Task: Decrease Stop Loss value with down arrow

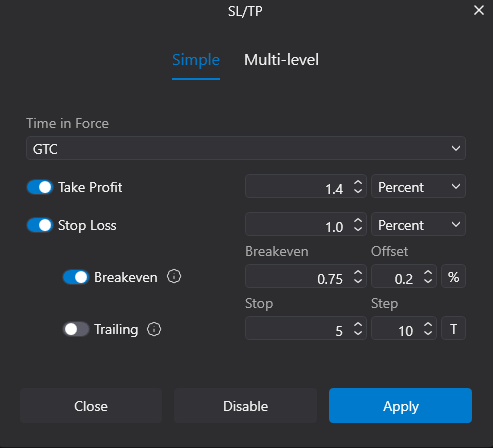Action: click(x=358, y=229)
